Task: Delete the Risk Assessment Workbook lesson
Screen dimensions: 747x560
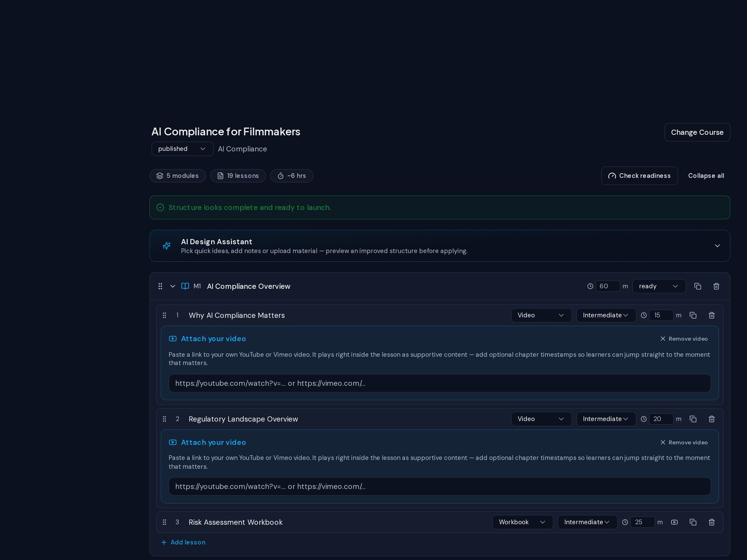Action: tap(712, 522)
